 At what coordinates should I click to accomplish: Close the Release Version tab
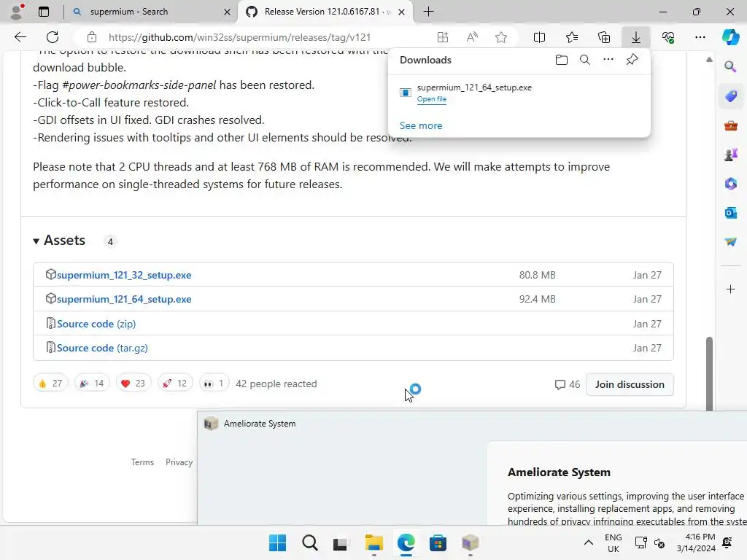pyautogui.click(x=401, y=12)
